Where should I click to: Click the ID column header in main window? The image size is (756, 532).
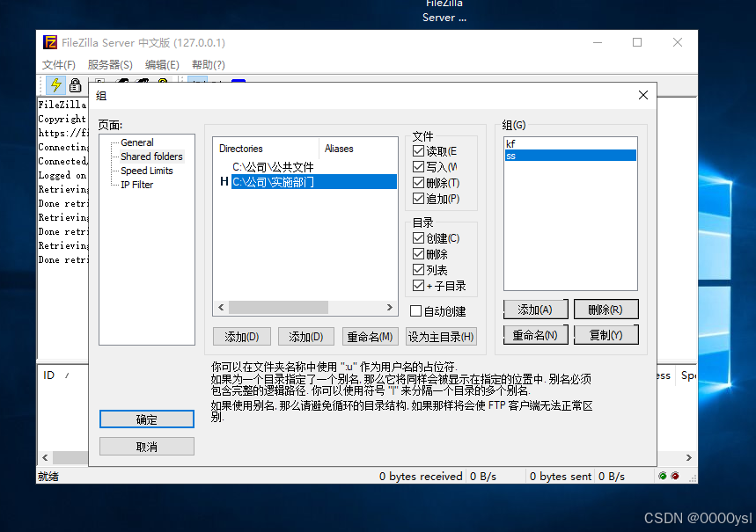click(x=49, y=375)
